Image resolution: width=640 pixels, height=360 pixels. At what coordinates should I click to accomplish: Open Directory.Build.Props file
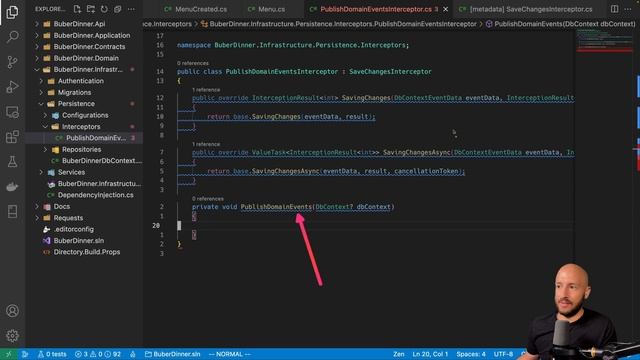pos(87,252)
